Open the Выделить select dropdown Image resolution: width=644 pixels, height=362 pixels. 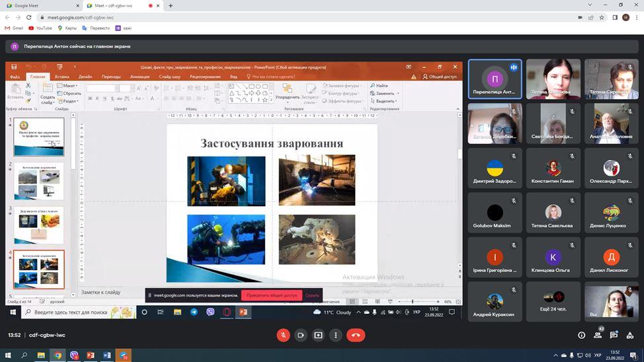point(383,101)
